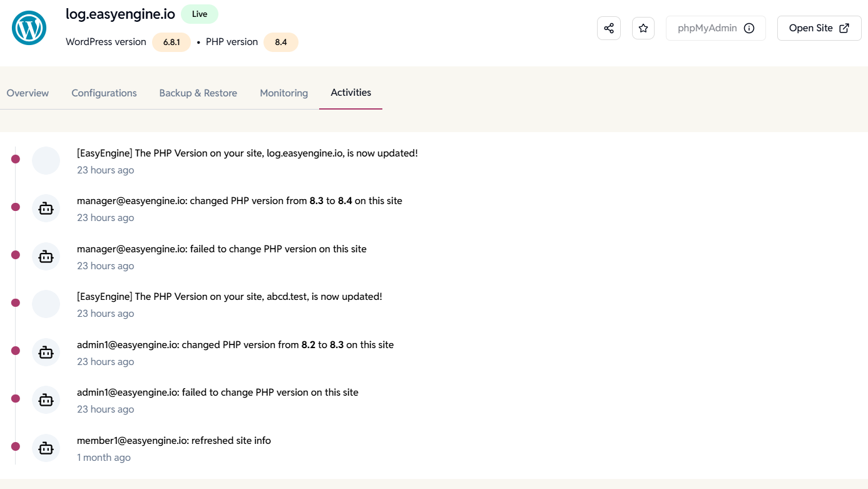Click the info icon beside phpMyAdmin
Screen dimensions: 868x489
pos(748,28)
